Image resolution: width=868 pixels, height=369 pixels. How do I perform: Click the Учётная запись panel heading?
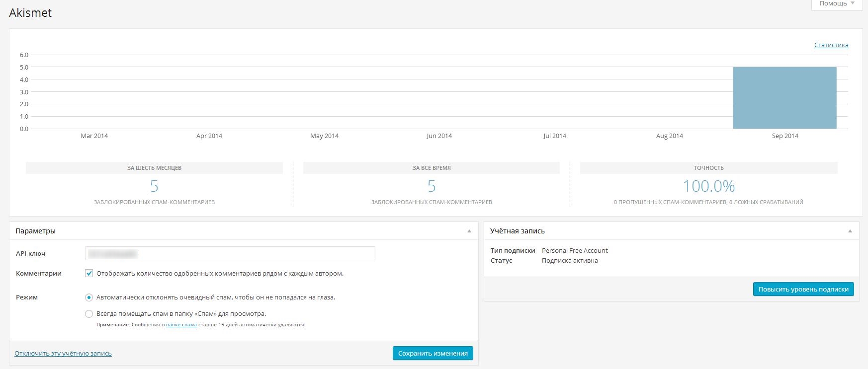pyautogui.click(x=517, y=231)
